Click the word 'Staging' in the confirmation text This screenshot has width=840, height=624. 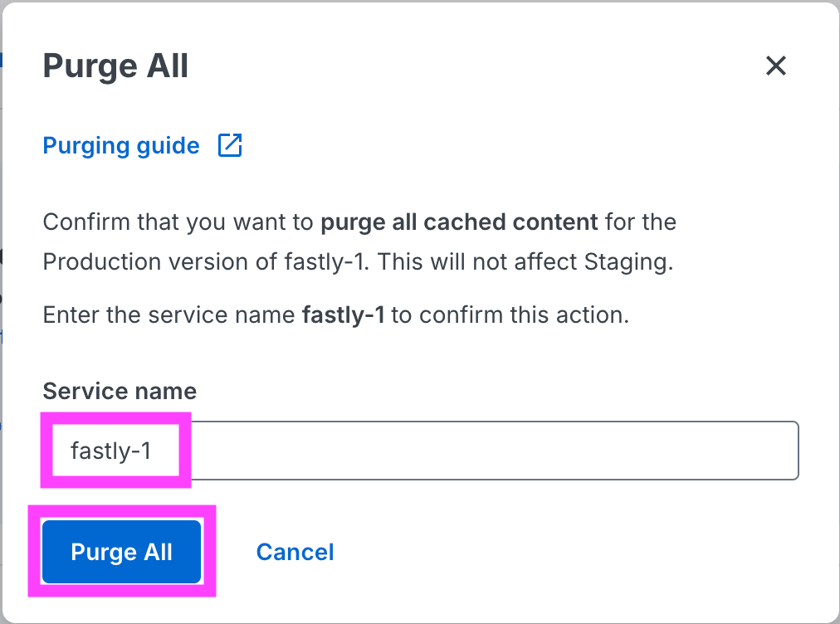[x=629, y=261]
